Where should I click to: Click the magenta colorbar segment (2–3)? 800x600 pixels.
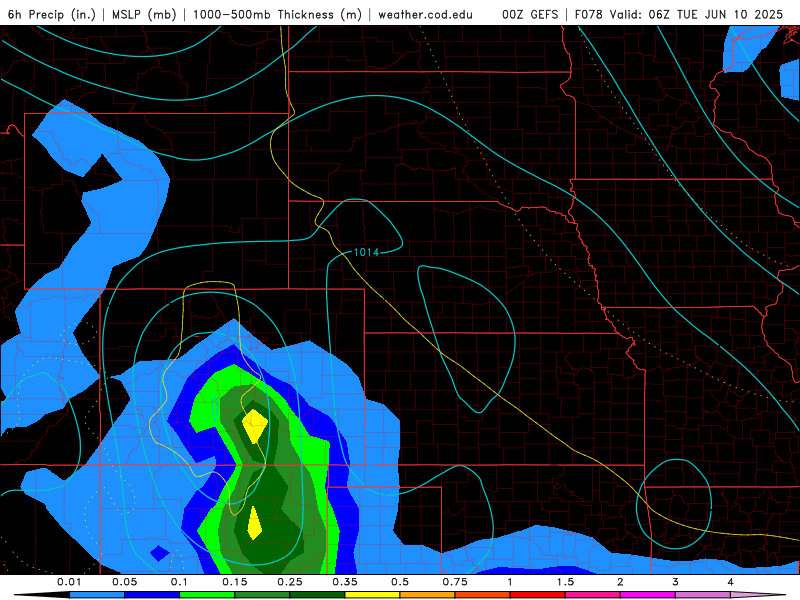(648, 595)
